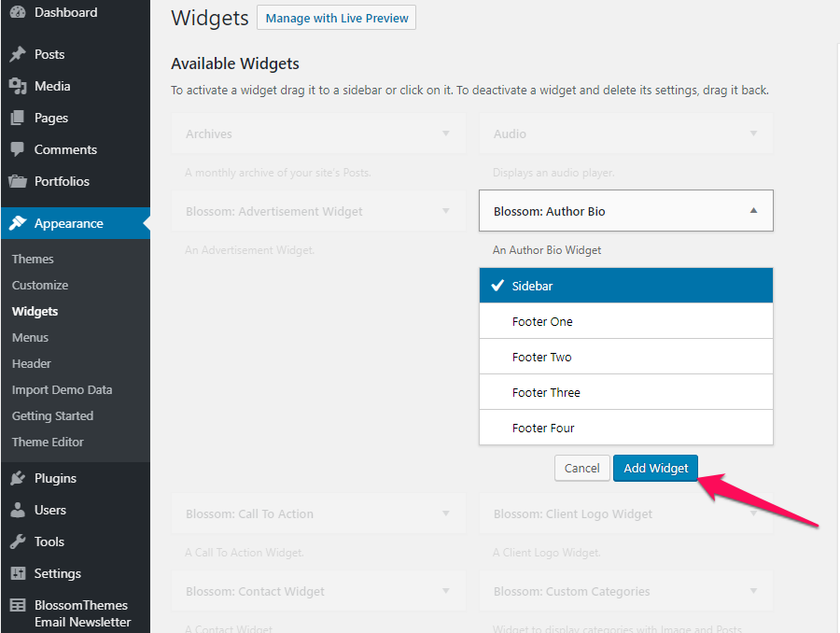Open the Getting Started page
This screenshot has width=840, height=633.
(x=52, y=415)
